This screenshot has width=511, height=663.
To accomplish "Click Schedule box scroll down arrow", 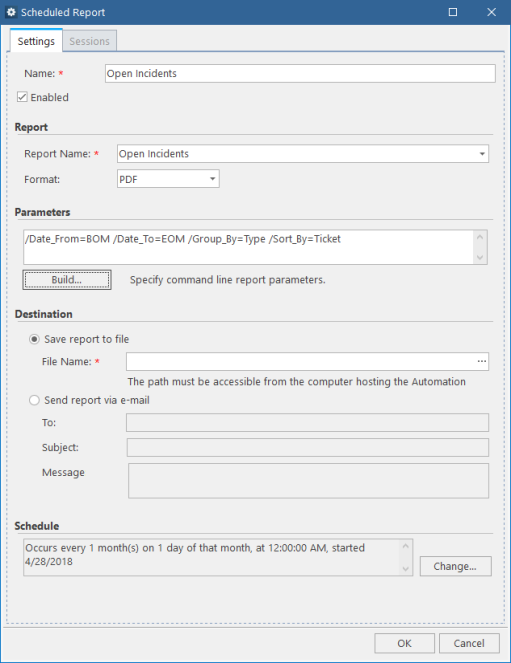I will coord(405,569).
